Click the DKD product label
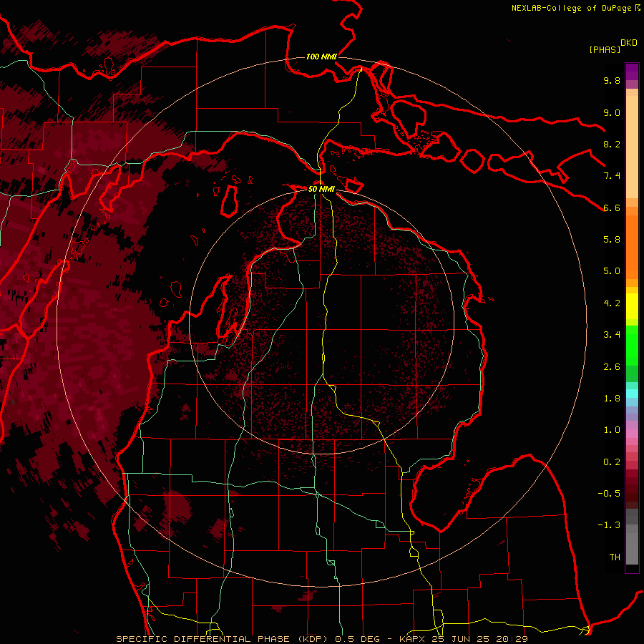 pyautogui.click(x=629, y=43)
